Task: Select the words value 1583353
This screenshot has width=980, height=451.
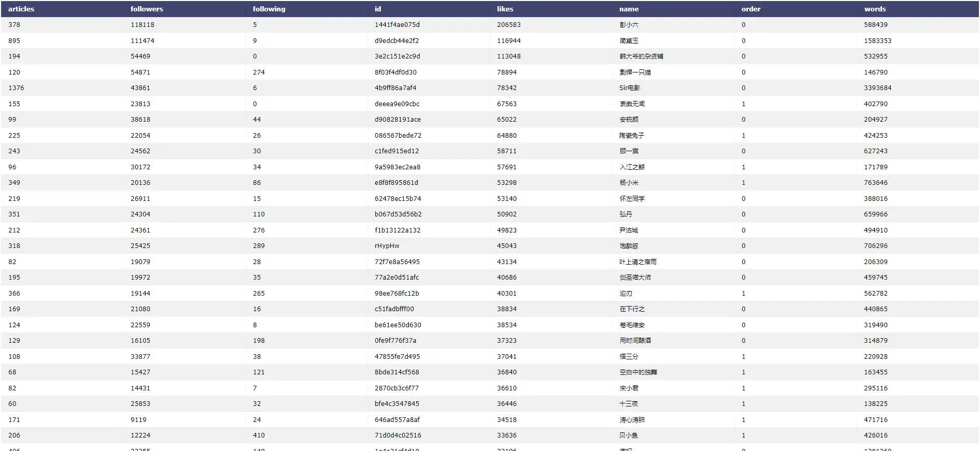Action: 877,40
